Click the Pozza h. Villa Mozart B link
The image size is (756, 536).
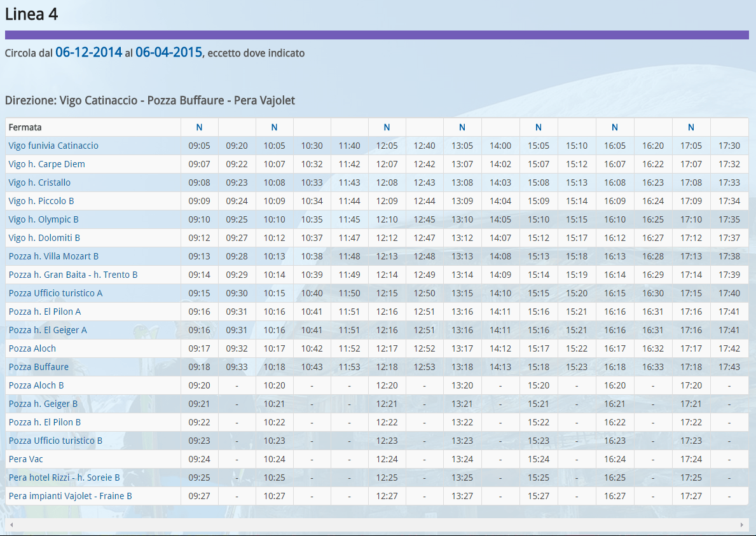[x=53, y=256]
